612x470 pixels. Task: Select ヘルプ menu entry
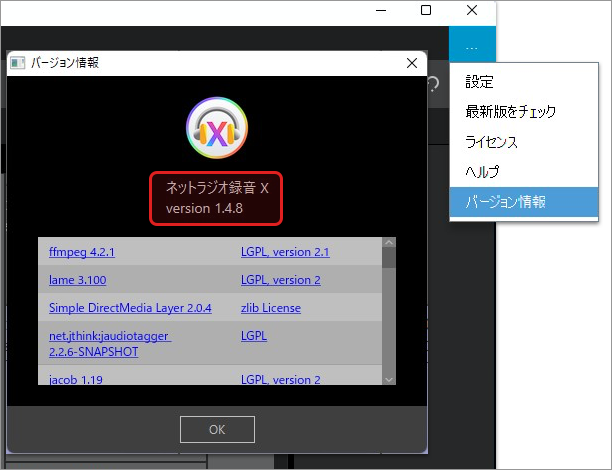pos(482,172)
